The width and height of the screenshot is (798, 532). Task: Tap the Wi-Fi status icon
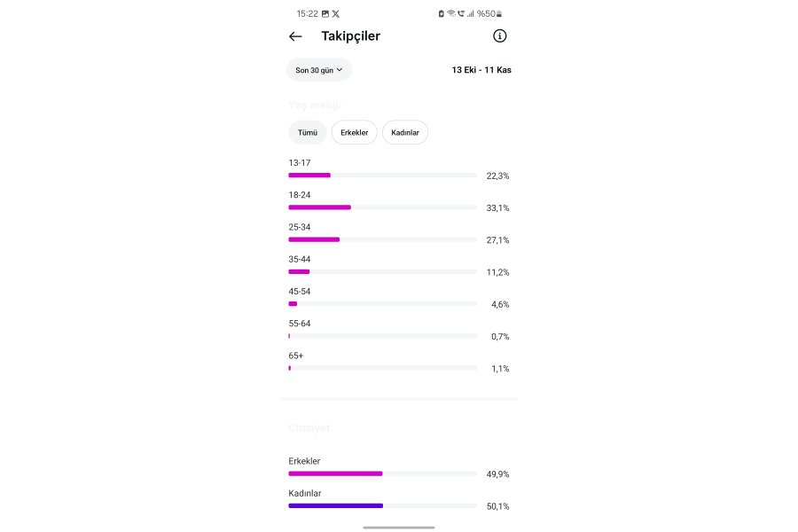pyautogui.click(x=451, y=14)
